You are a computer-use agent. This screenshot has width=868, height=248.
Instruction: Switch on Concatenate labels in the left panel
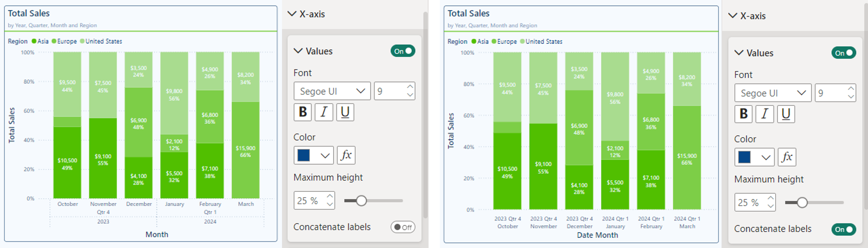click(403, 227)
